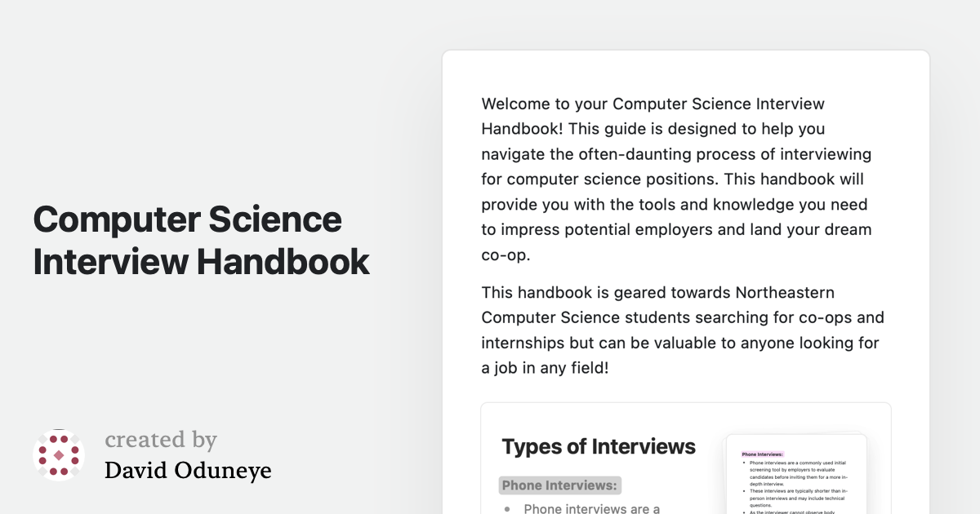Click first bullet text in thumbnail preview

tap(799, 472)
